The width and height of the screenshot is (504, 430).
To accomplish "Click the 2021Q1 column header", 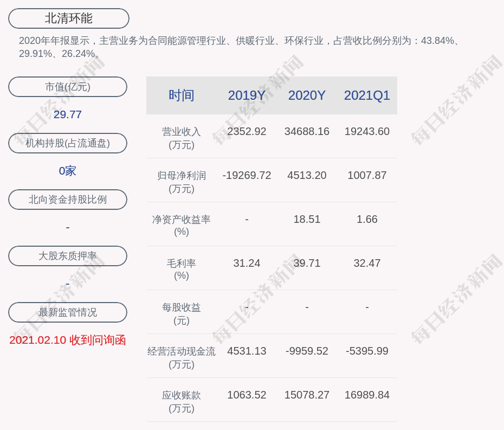I will point(367,95).
